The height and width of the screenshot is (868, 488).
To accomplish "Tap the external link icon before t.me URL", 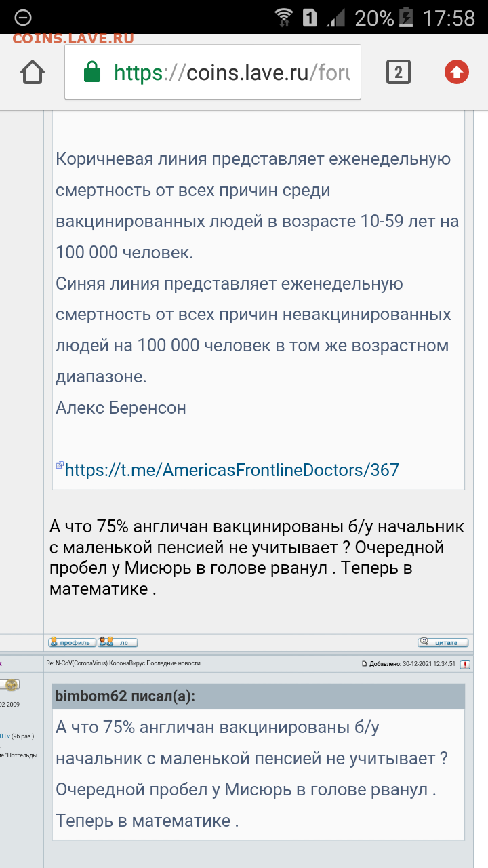I will [60, 465].
